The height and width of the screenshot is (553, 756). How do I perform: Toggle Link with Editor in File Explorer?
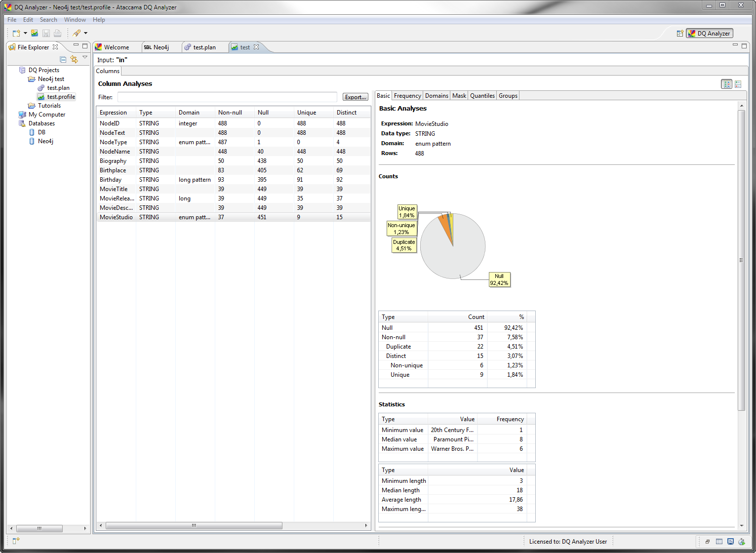[74, 59]
